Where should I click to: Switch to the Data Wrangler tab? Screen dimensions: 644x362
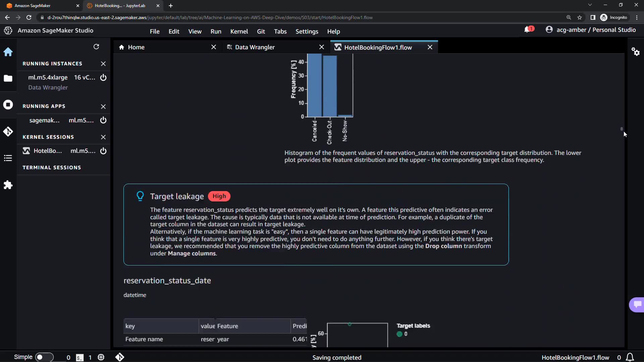[x=255, y=47]
